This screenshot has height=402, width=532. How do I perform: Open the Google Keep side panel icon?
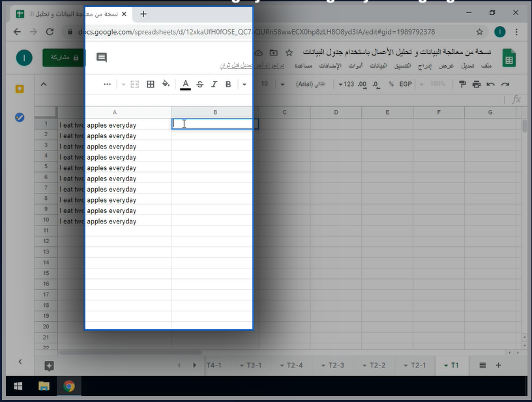[20, 89]
